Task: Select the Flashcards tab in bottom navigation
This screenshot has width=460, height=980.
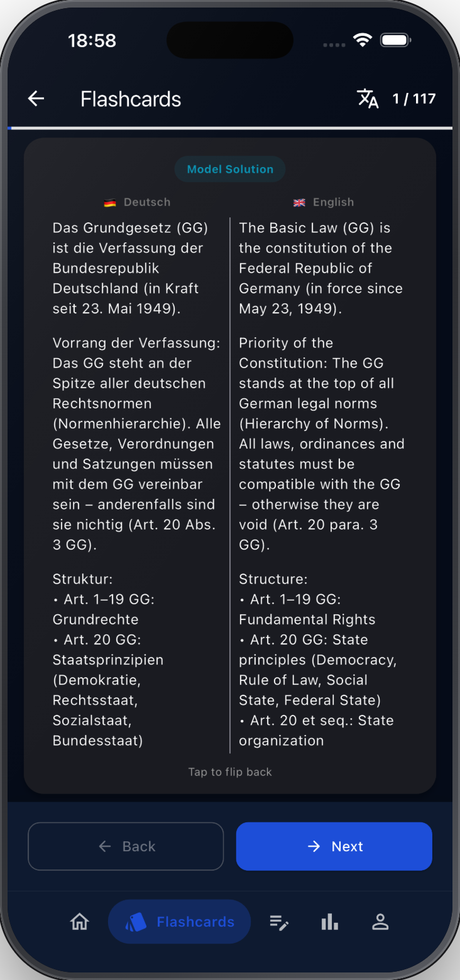Action: coord(179,922)
